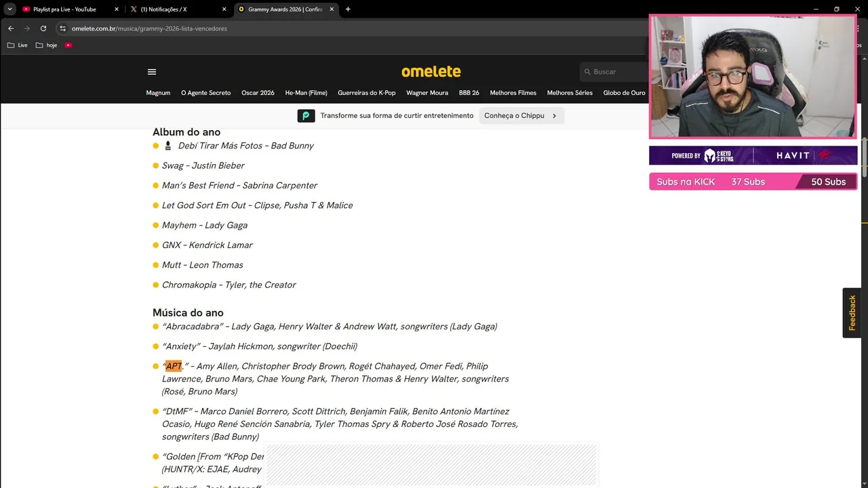Viewport: 868px width, 488px height.
Task: Click the browser forward arrow
Action: click(x=27, y=28)
